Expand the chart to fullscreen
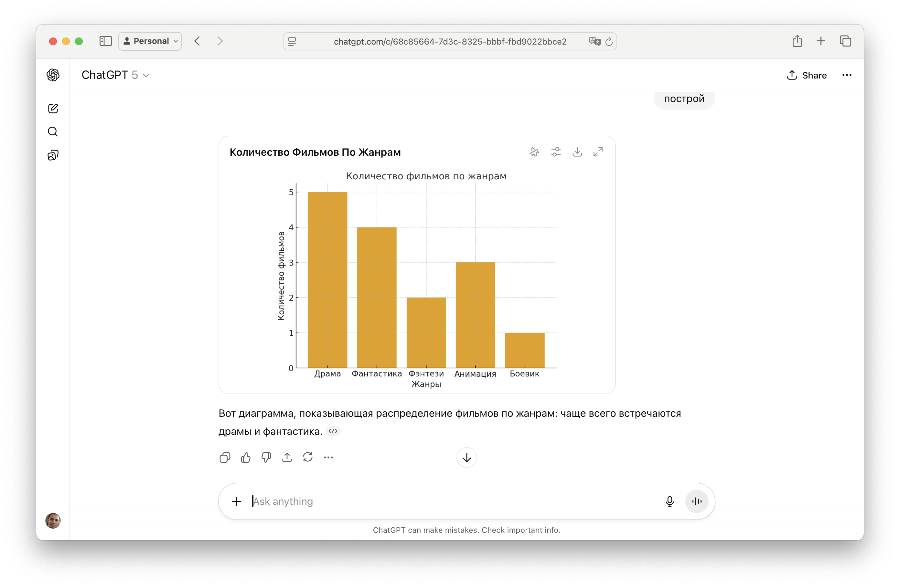The width and height of the screenshot is (900, 588). click(598, 152)
